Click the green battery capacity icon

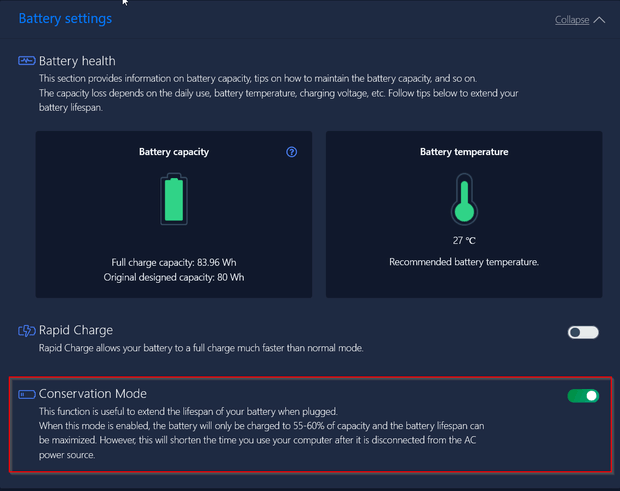tap(174, 199)
